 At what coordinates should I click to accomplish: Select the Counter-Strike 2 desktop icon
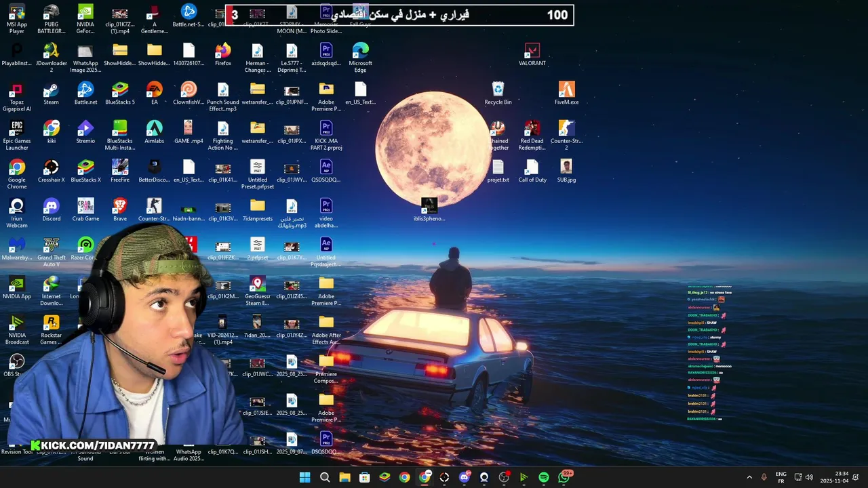[566, 136]
